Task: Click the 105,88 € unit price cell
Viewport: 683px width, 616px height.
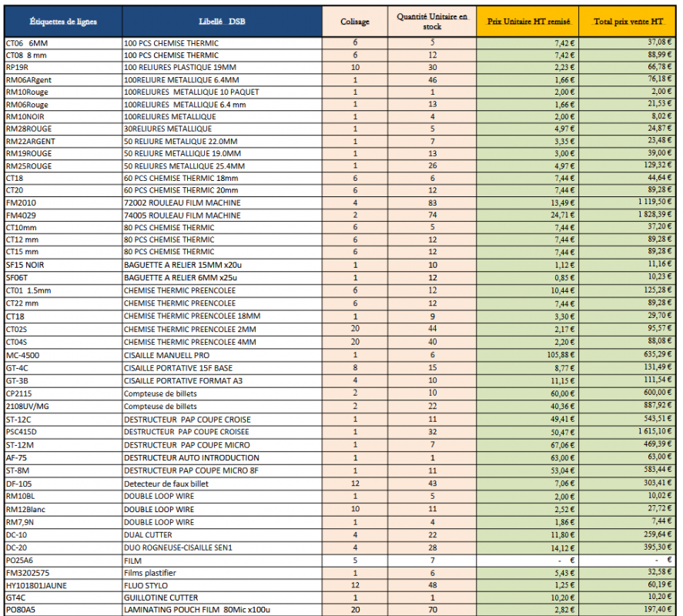Action: [528, 356]
